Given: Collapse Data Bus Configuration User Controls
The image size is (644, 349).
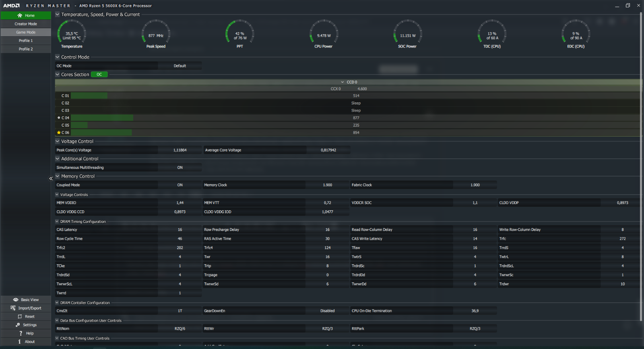Looking at the screenshot, I should [57, 321].
